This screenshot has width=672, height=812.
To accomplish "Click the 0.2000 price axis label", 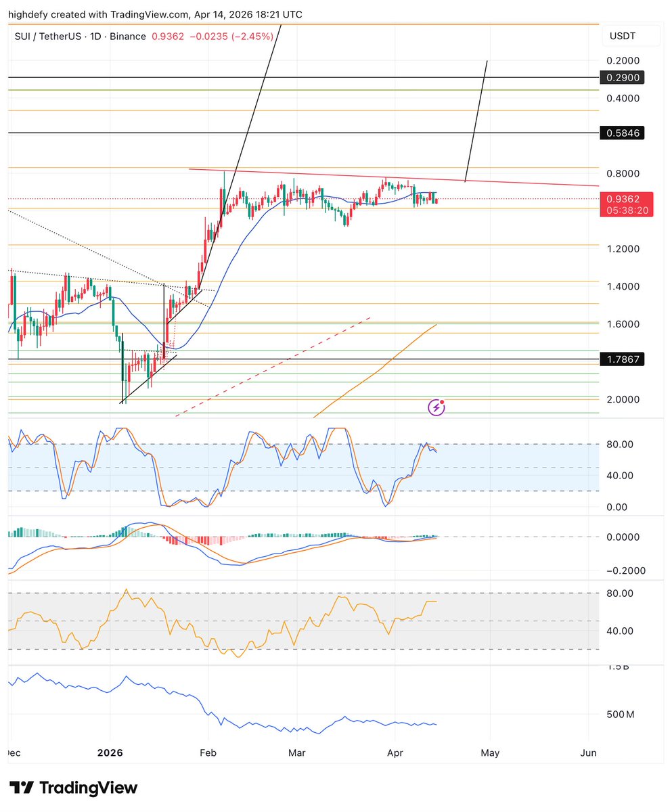I will [x=622, y=60].
